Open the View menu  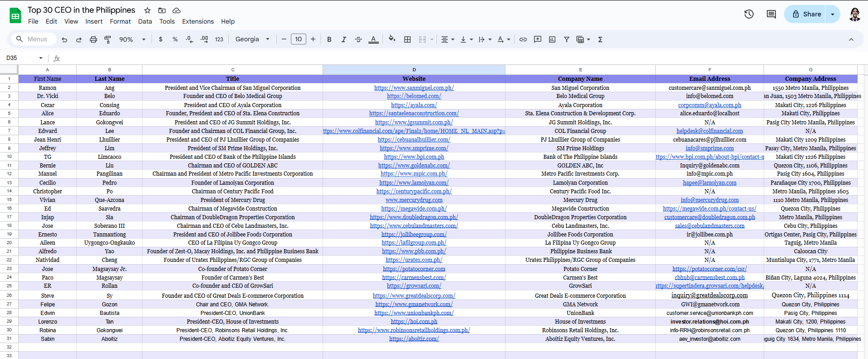pyautogui.click(x=71, y=21)
